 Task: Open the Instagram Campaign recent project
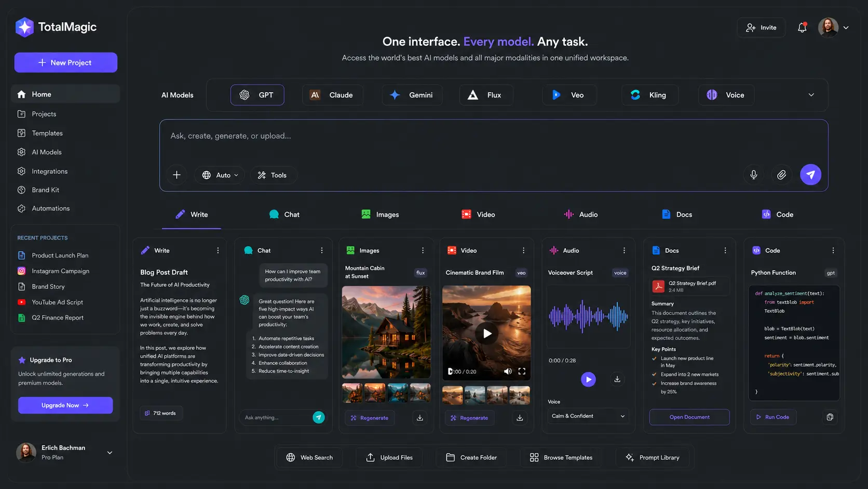[x=60, y=271]
